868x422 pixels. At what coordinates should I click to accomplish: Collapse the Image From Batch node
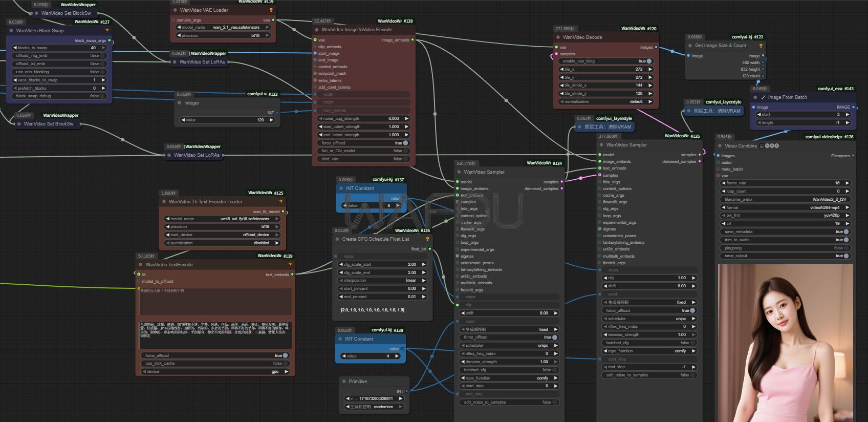pyautogui.click(x=755, y=97)
